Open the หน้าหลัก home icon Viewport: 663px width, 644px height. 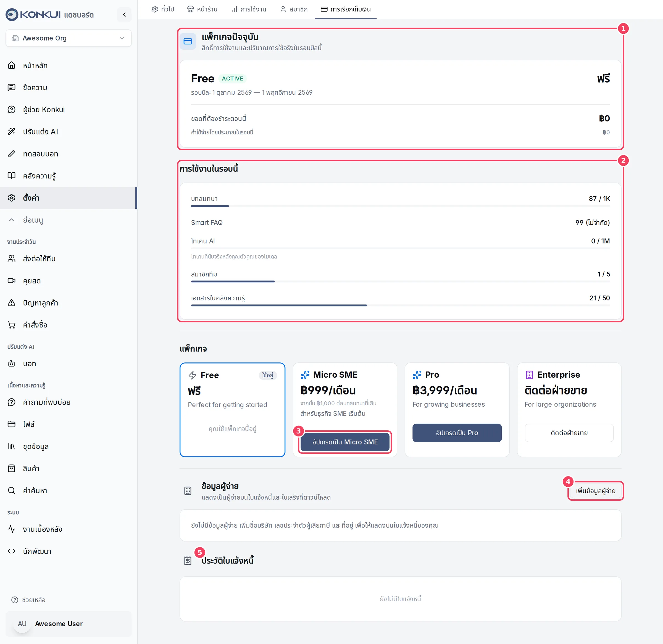click(x=12, y=65)
